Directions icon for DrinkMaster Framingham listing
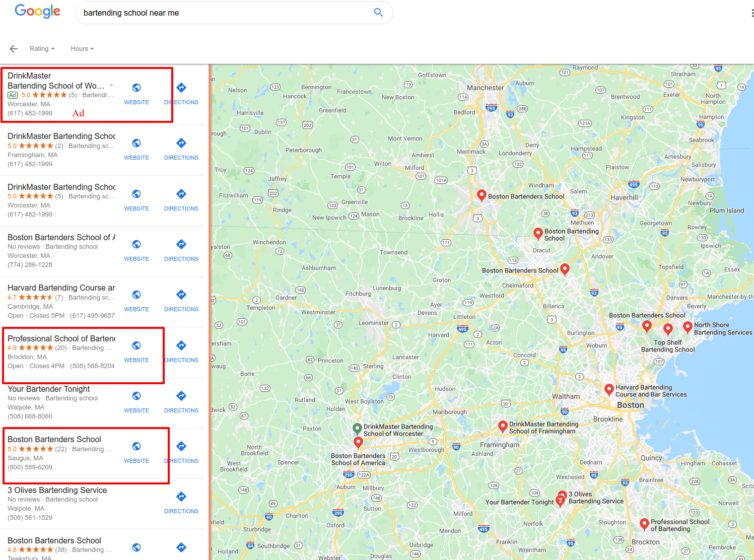 click(181, 143)
